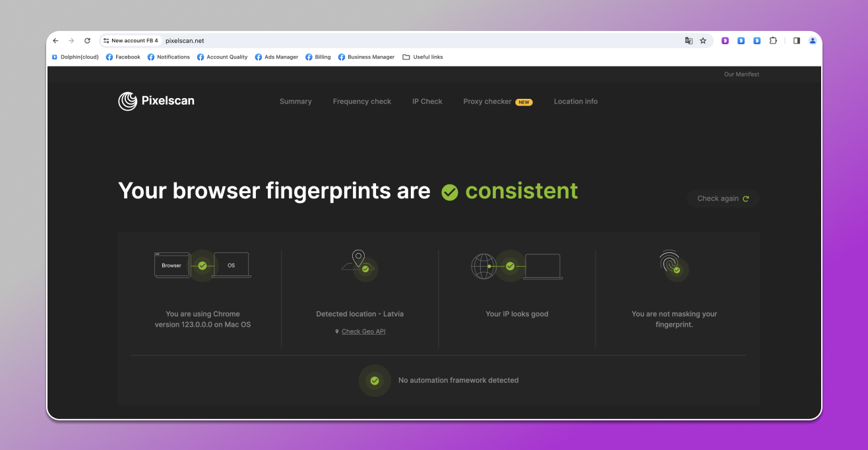Click the Pixelscan logo
This screenshot has height=450, width=868.
pos(156,101)
